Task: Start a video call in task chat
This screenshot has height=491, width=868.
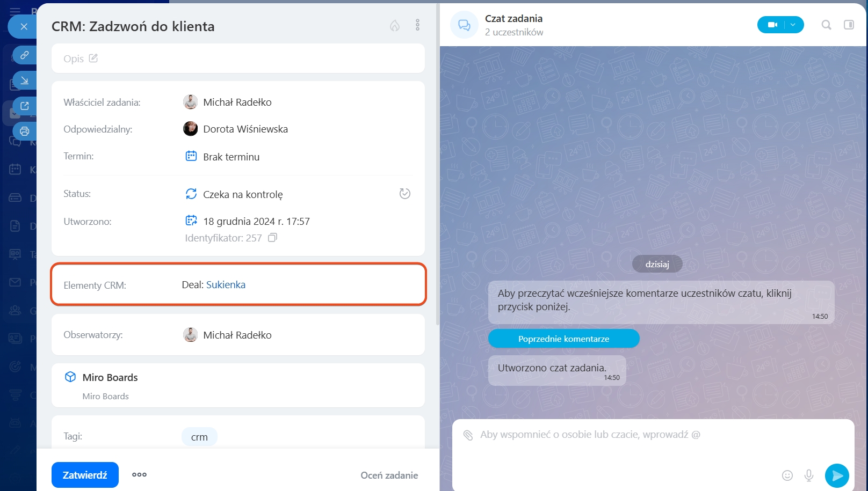Action: [x=772, y=25]
